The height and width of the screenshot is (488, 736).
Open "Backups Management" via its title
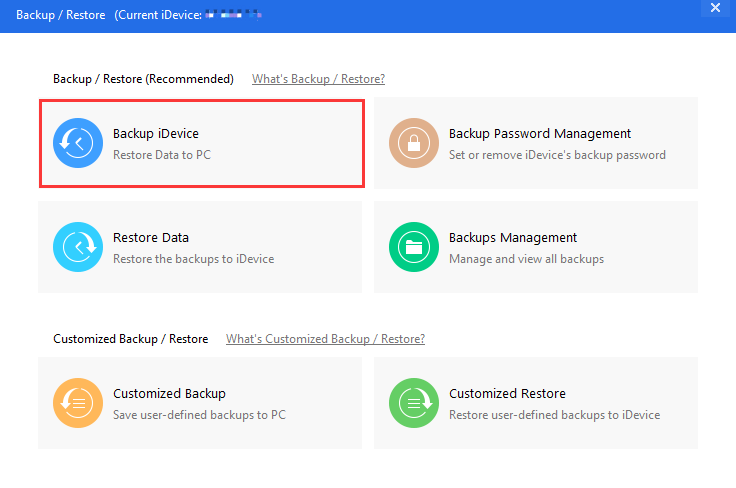[513, 238]
